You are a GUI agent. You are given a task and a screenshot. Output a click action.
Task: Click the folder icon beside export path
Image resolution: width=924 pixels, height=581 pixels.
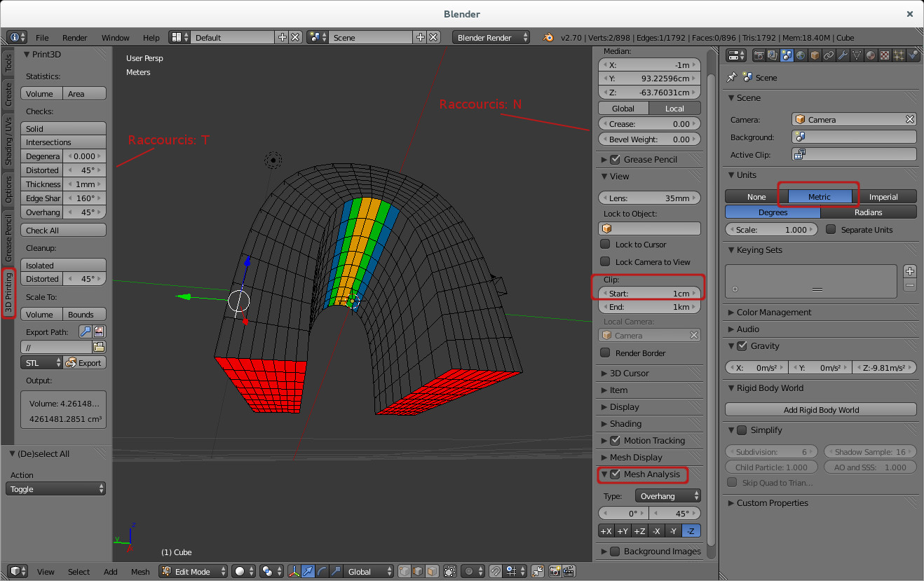99,347
